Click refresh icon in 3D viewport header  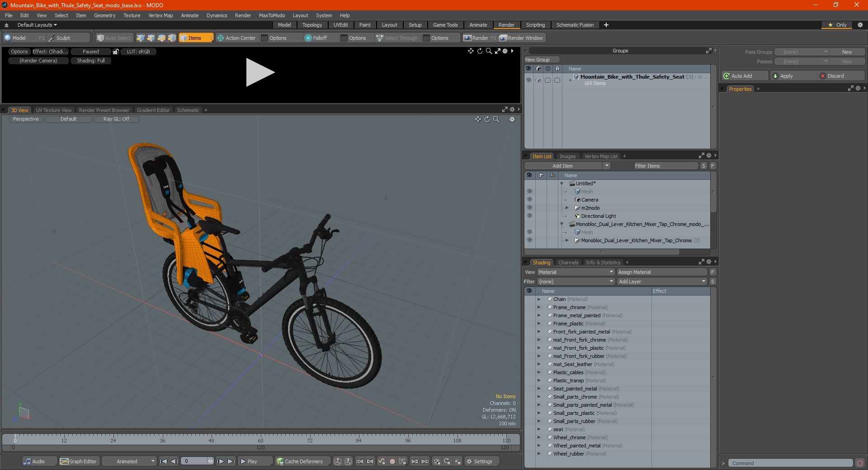pyautogui.click(x=487, y=119)
